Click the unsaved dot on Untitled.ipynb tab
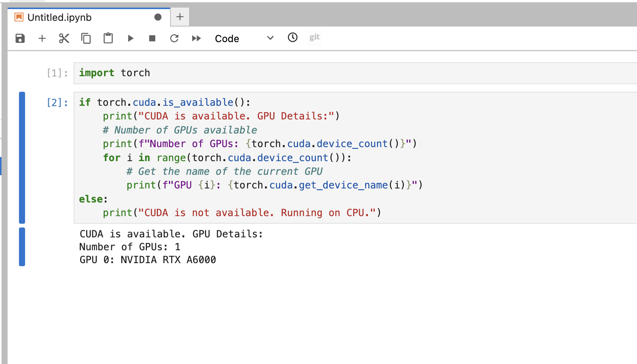This screenshot has height=364, width=637. [x=158, y=17]
